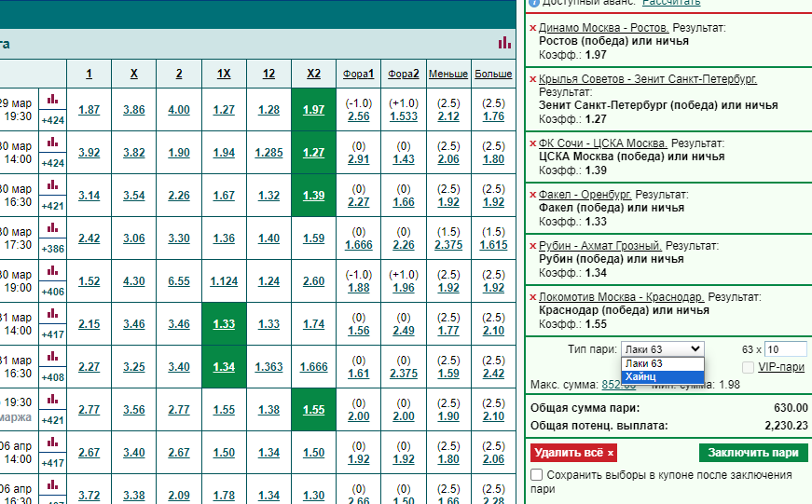Click column header X

(x=134, y=74)
